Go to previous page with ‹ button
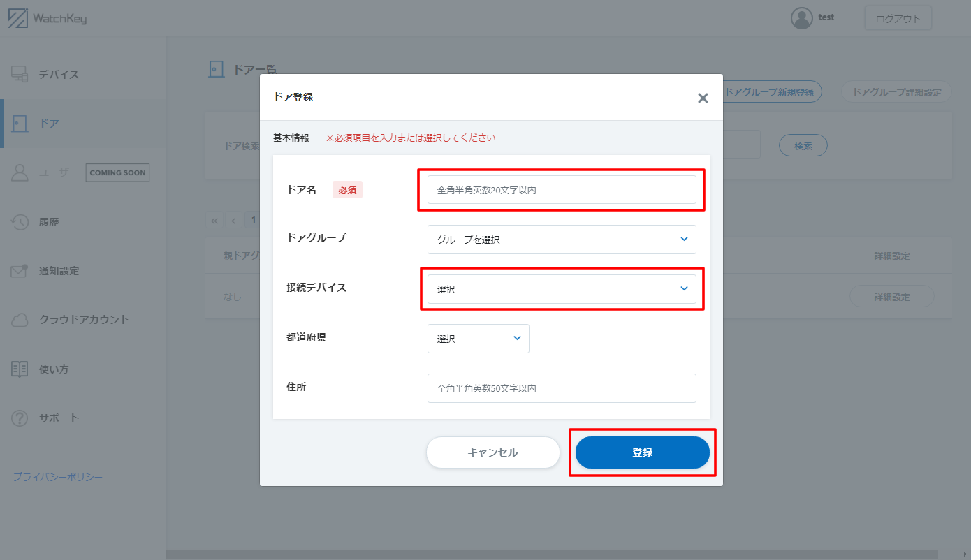The height and width of the screenshot is (560, 971). click(233, 221)
